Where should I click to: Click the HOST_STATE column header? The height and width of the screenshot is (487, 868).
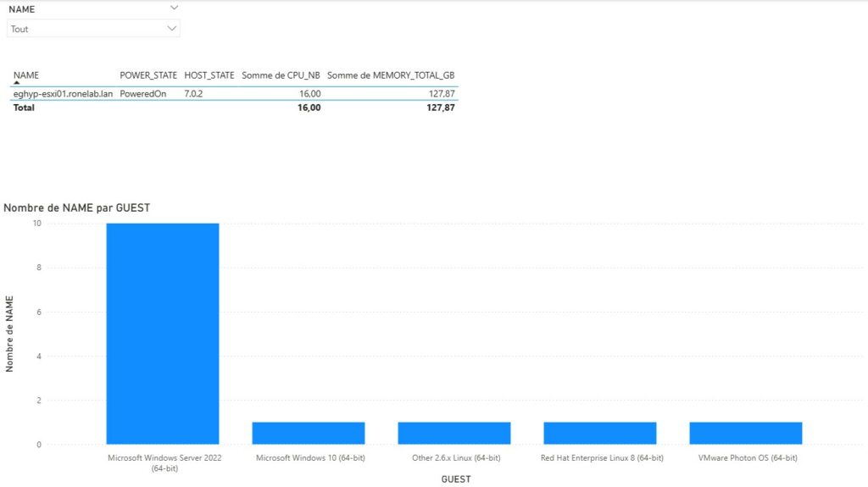[x=209, y=76]
